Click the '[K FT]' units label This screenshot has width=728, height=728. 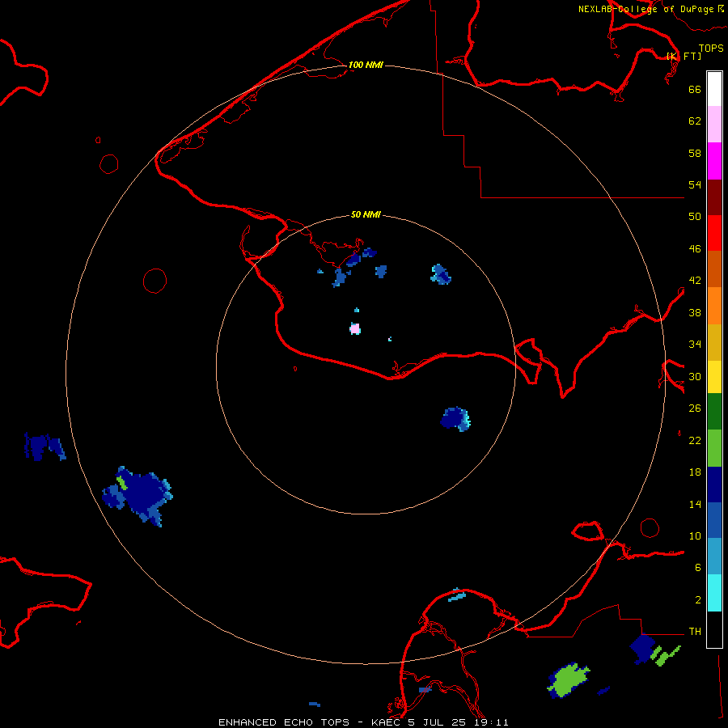click(684, 56)
